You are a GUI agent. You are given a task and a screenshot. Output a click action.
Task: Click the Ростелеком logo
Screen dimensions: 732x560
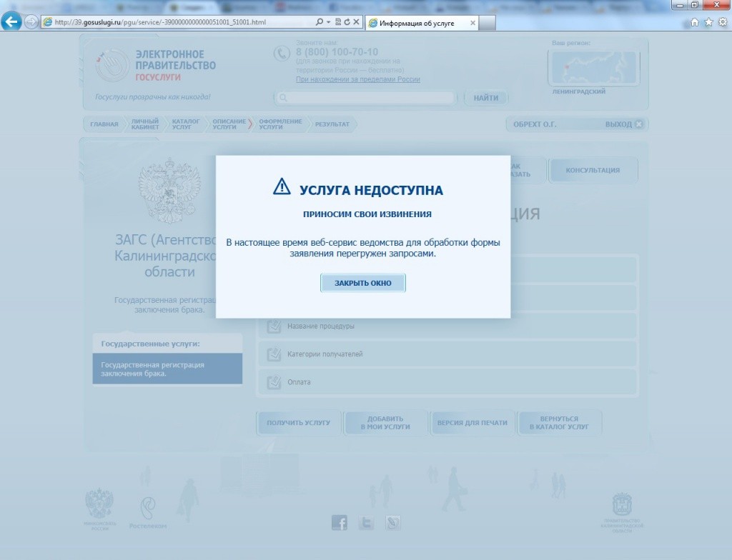click(148, 513)
